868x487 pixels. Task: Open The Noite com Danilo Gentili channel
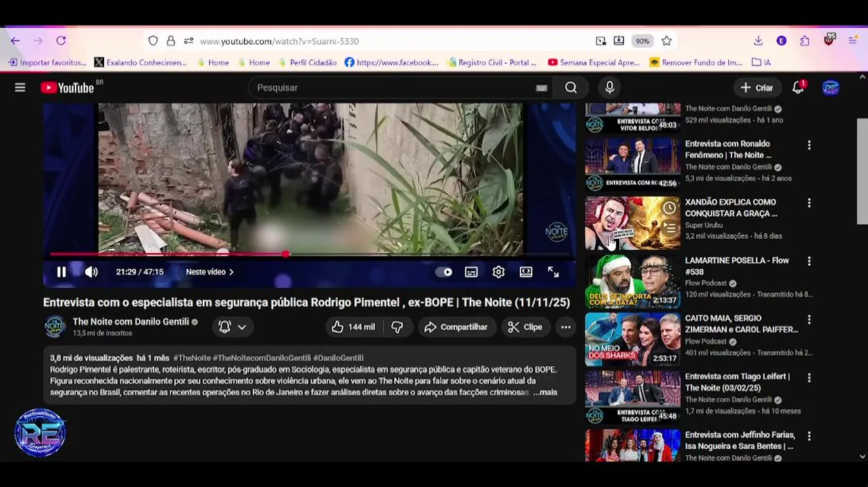pyautogui.click(x=131, y=321)
